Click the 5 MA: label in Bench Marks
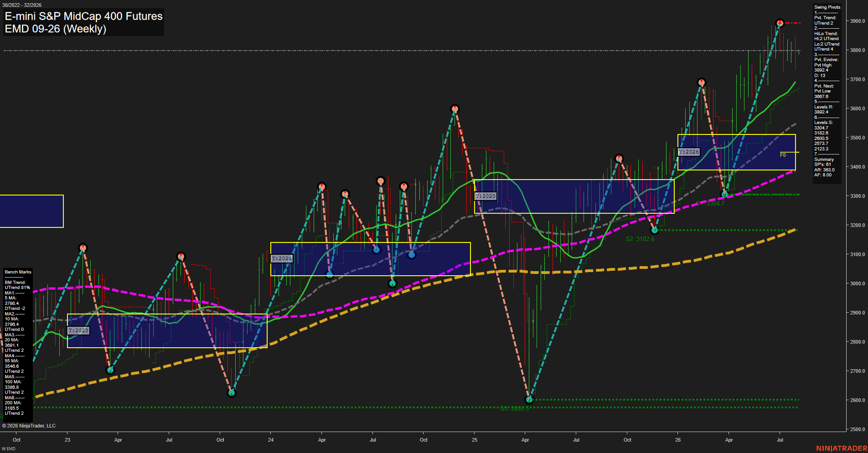The height and width of the screenshot is (453, 868). [10, 298]
